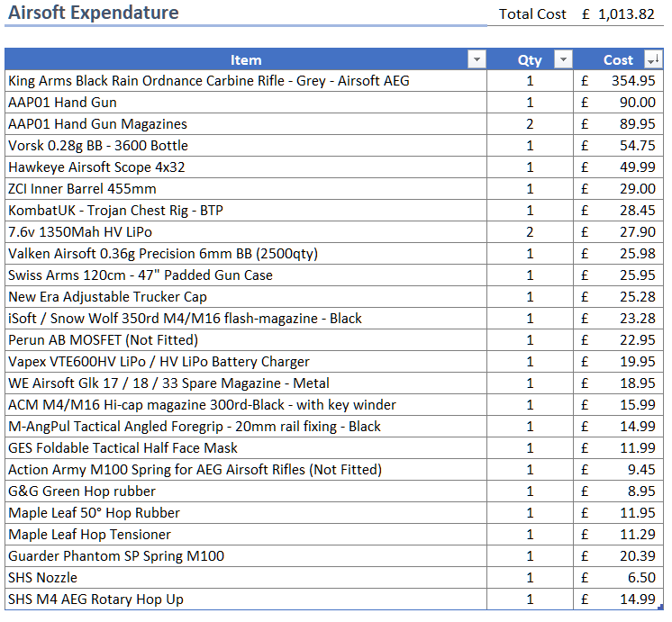Open the Qty column filter dropdown
Viewport: 672px width, 622px height.
point(563,59)
